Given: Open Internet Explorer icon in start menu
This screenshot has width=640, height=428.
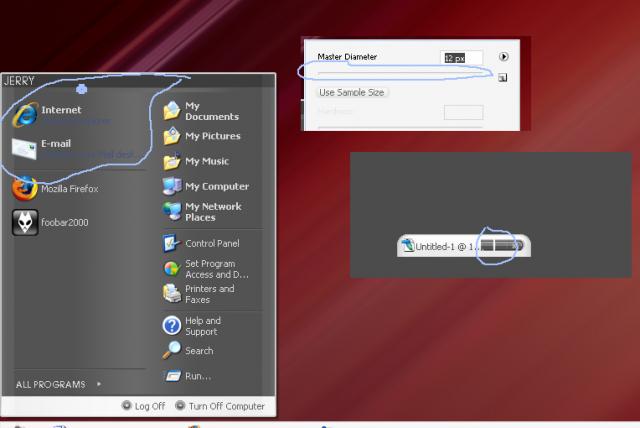Looking at the screenshot, I should click(x=25, y=115).
